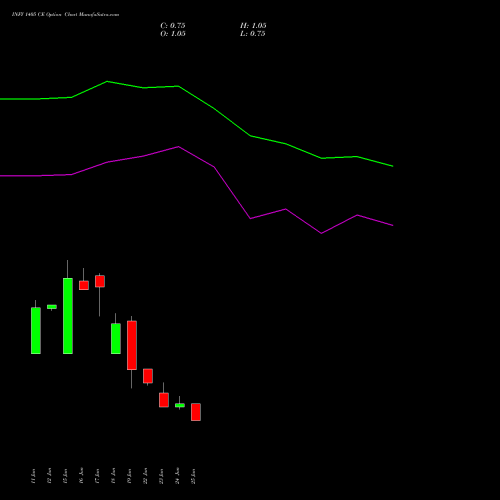Click the green upper indicator line
Image resolution: width=500 pixels, height=500 pixels.
(214, 108)
